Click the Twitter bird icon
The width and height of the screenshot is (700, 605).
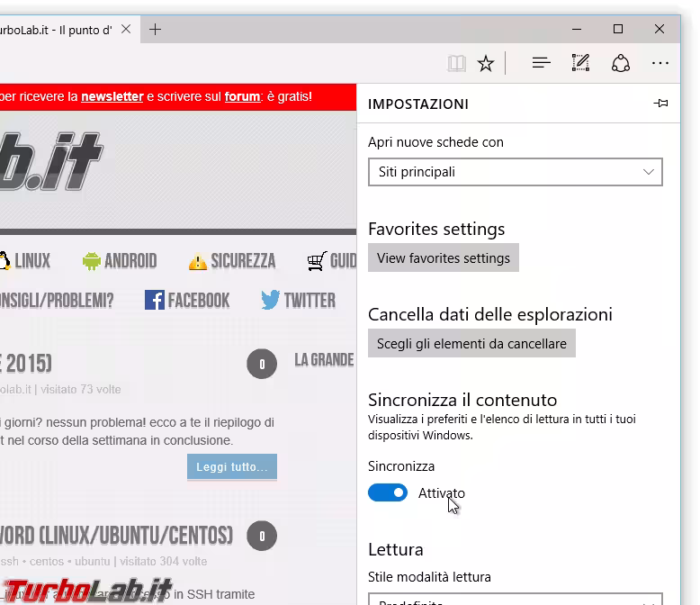click(271, 300)
